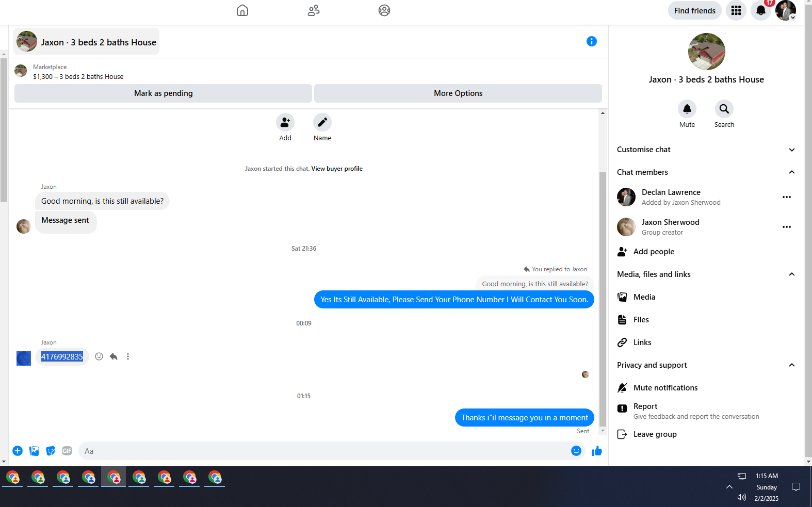Mute the conversation via bell icon
The width and height of the screenshot is (812, 507).
click(x=687, y=109)
